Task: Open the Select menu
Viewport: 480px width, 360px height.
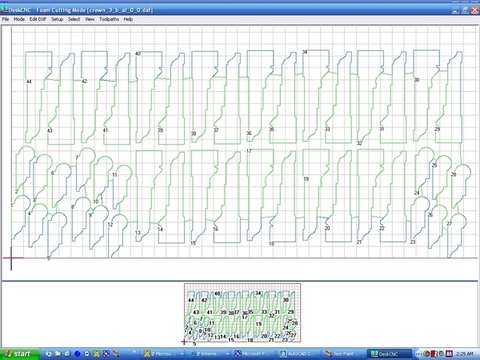Action: (74, 19)
